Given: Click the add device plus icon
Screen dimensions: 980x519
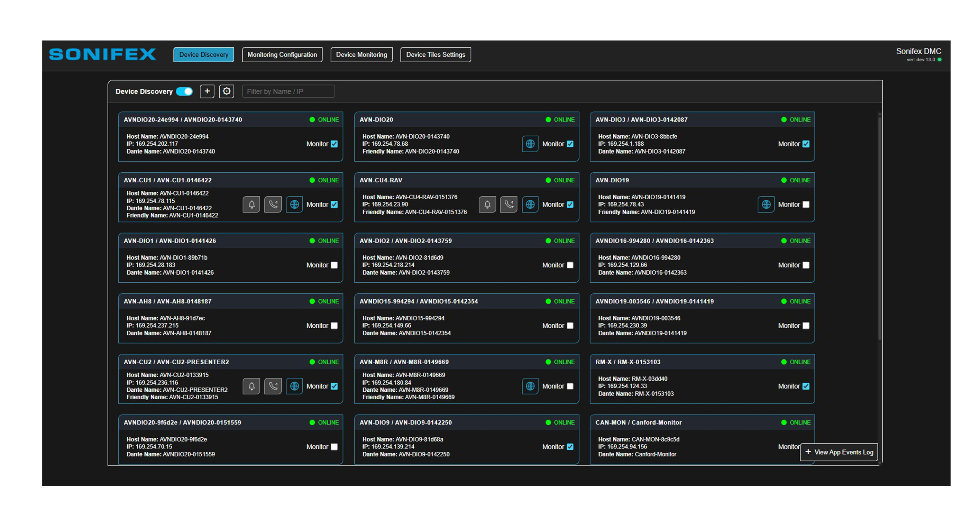Looking at the screenshot, I should click(207, 91).
